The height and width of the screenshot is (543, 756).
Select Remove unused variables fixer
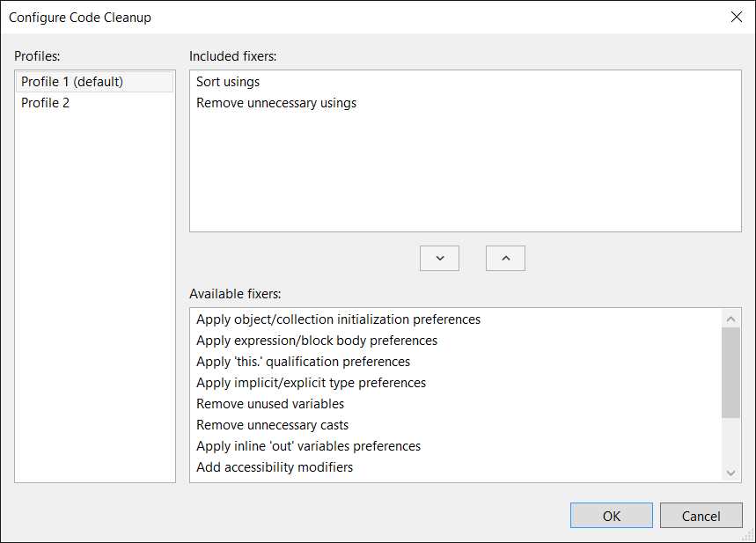tap(268, 403)
